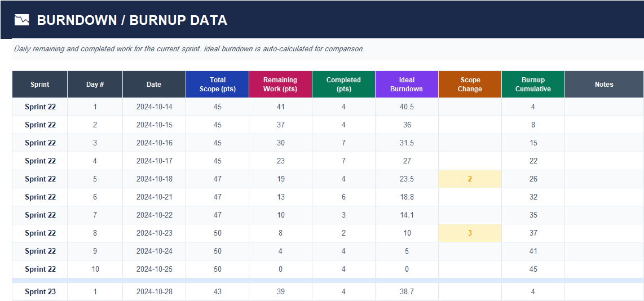Select the Ideal Burndown column header
Viewport: 644px width, 301px height.
pos(407,85)
